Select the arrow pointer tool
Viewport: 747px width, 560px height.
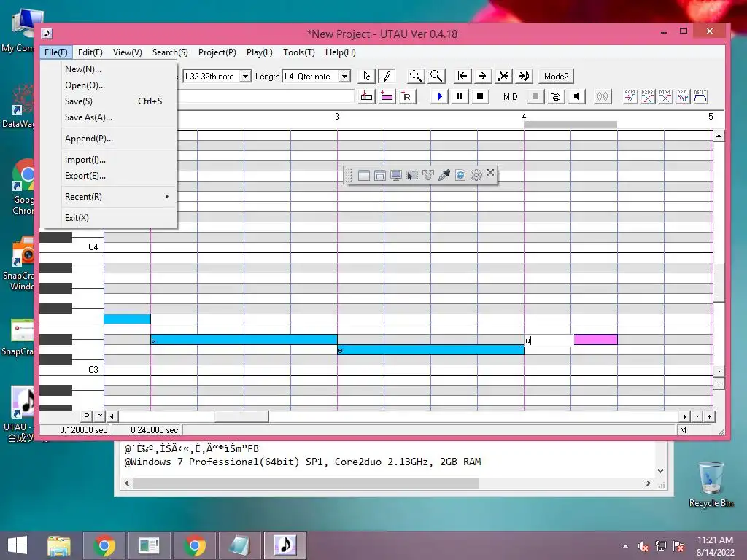pos(366,76)
